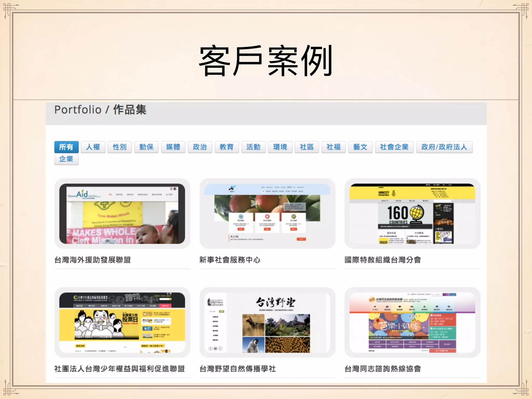532x399 pixels.
Task: Click the 台灣海外援助發展聯盟 title link
Action: click(92, 260)
